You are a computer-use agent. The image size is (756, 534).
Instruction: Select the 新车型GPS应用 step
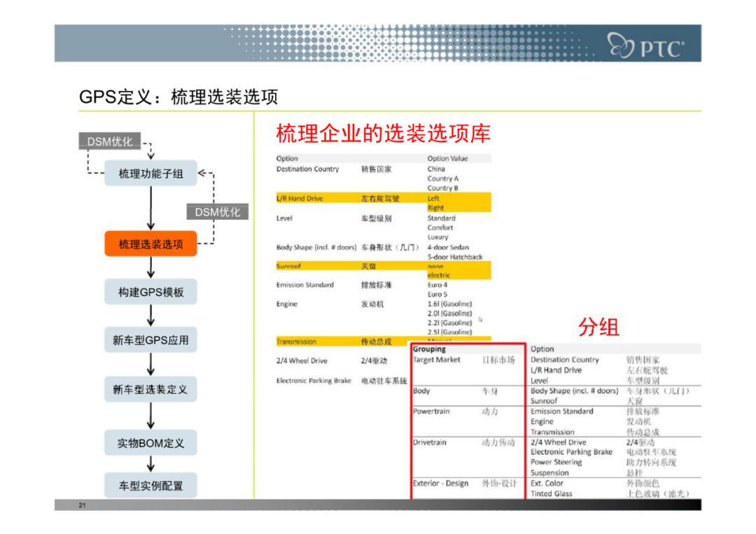coord(150,339)
